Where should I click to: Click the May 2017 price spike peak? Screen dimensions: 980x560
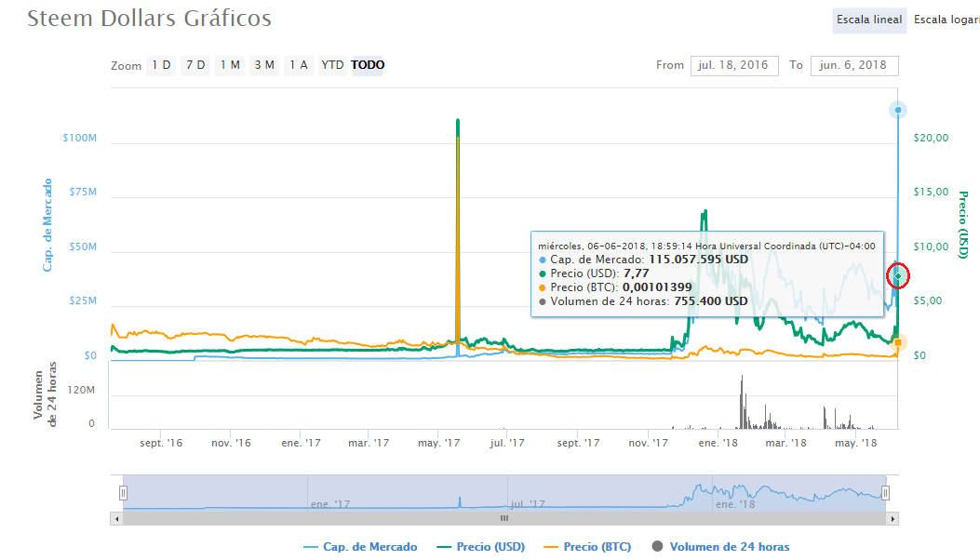point(458,120)
